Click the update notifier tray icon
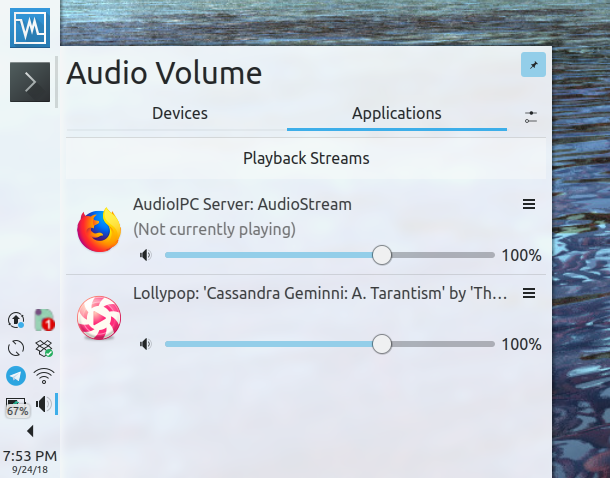Viewport: 610px width, 478px height. point(16,320)
